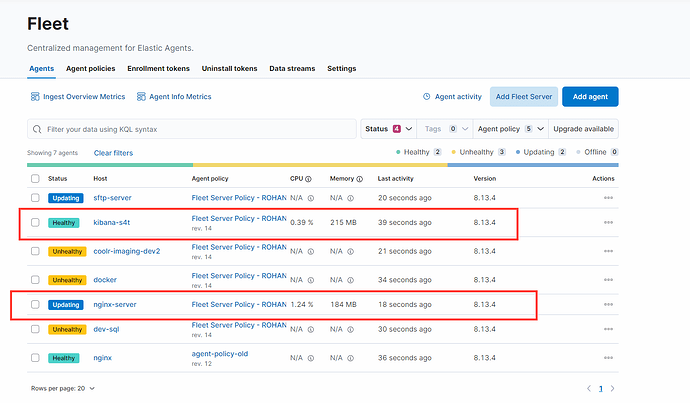Open Agent Info Metrics dashboard link
The height and width of the screenshot is (403, 690).
coord(180,97)
